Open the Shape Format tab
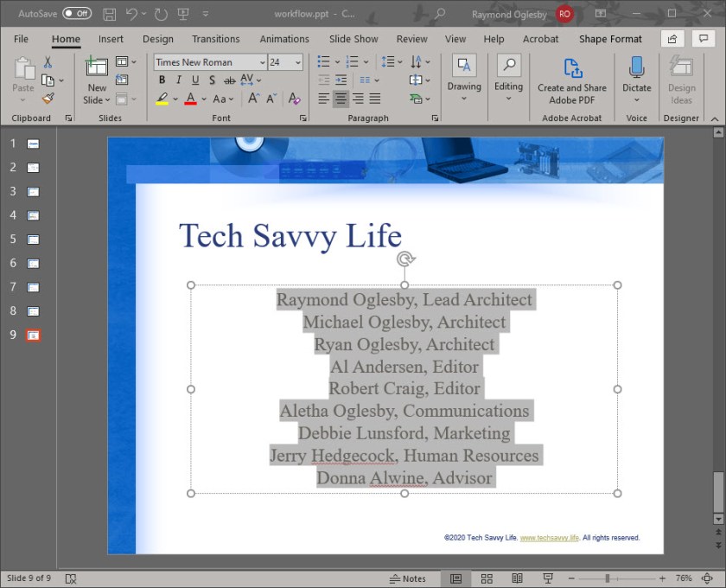This screenshot has width=726, height=588. tap(610, 39)
